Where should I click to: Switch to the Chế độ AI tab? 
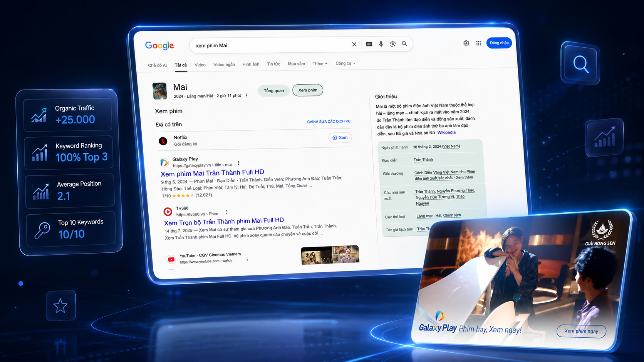[x=158, y=65]
